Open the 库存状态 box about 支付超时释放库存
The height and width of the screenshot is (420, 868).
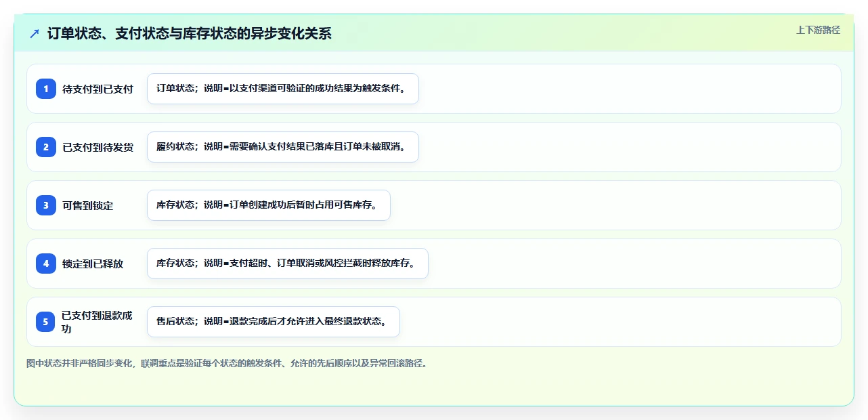pyautogui.click(x=288, y=264)
